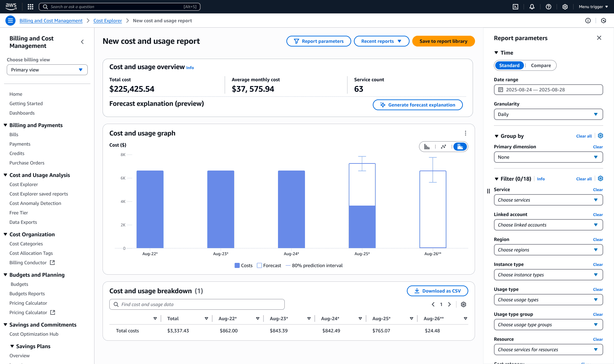Open the info panel icon in breadcrumb bar

point(588,21)
